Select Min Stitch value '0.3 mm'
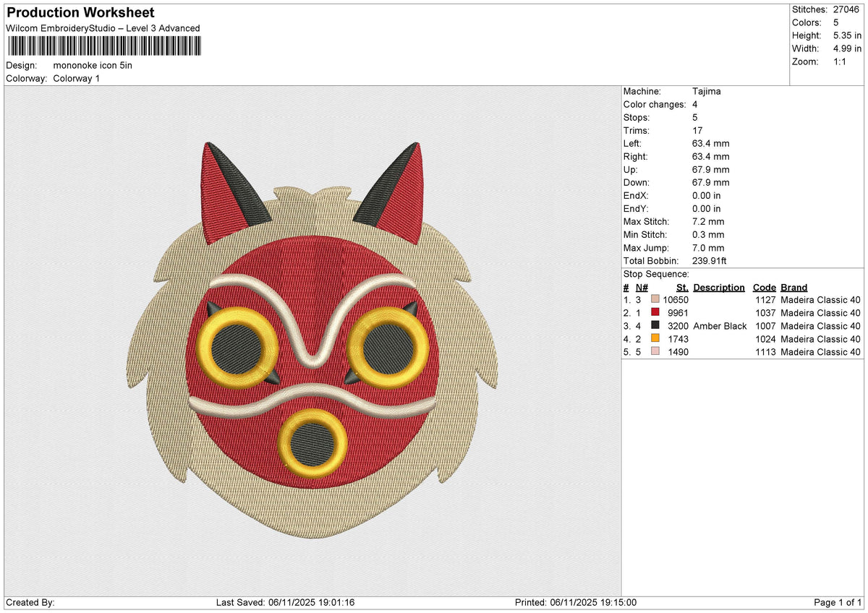The image size is (868, 613). (x=708, y=235)
